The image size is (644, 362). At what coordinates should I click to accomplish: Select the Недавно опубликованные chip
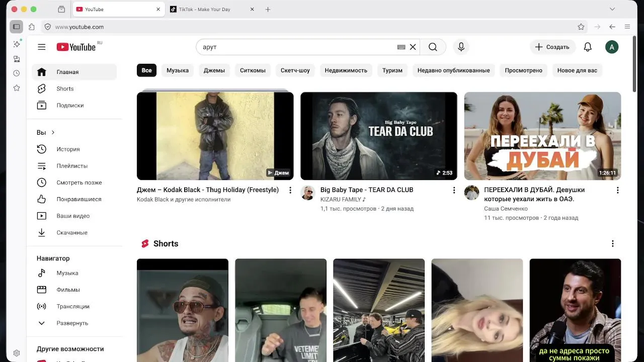coord(454,70)
